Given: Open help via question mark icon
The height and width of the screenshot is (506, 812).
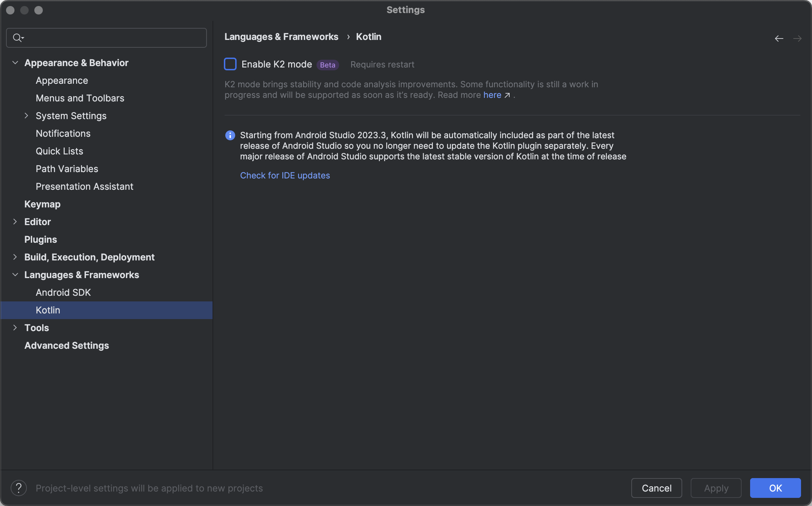Looking at the screenshot, I should 19,488.
